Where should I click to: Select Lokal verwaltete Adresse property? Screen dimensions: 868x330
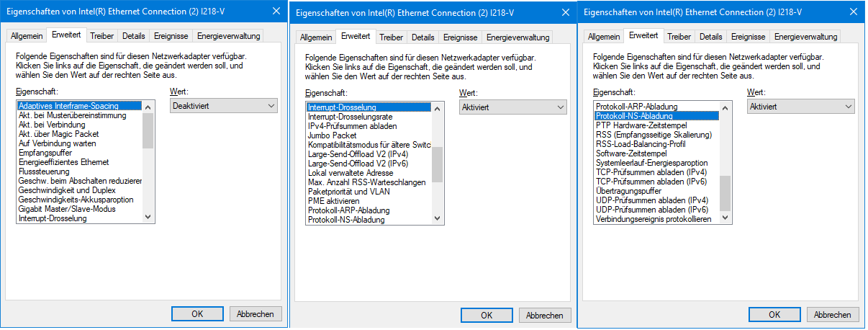pos(351,173)
